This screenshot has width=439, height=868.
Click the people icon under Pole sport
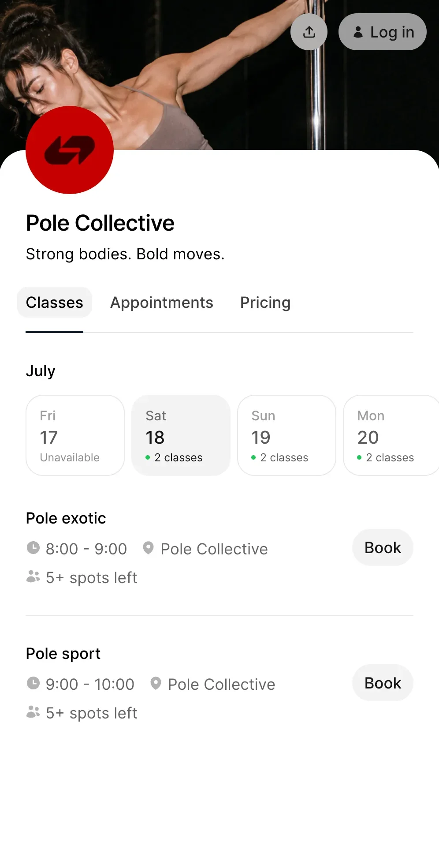pos(33,712)
